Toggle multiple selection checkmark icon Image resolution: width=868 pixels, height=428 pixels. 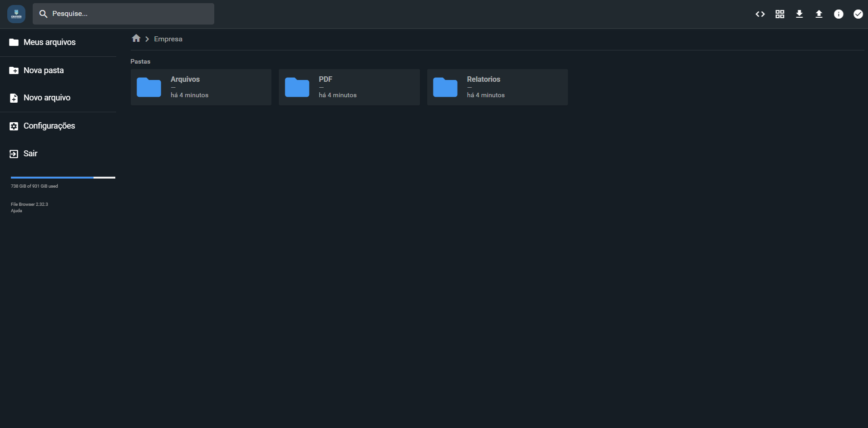[x=858, y=14]
